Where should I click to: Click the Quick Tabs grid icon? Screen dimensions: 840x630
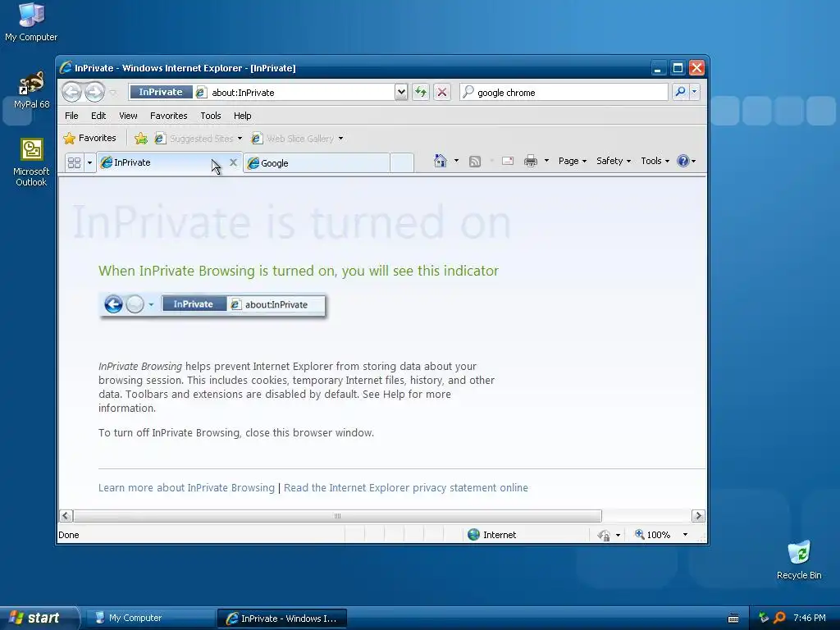[74, 162]
